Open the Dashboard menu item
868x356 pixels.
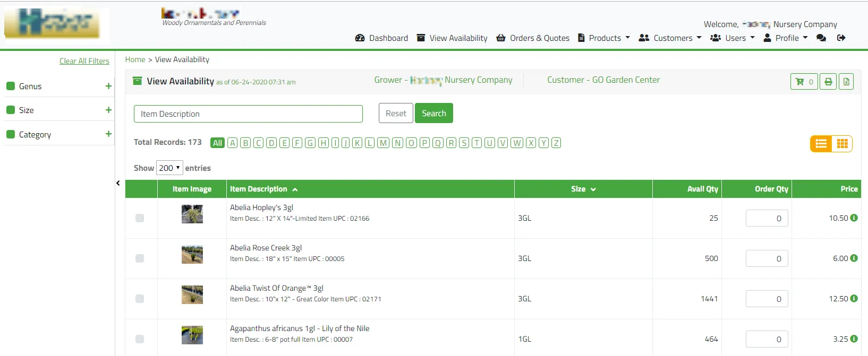381,38
